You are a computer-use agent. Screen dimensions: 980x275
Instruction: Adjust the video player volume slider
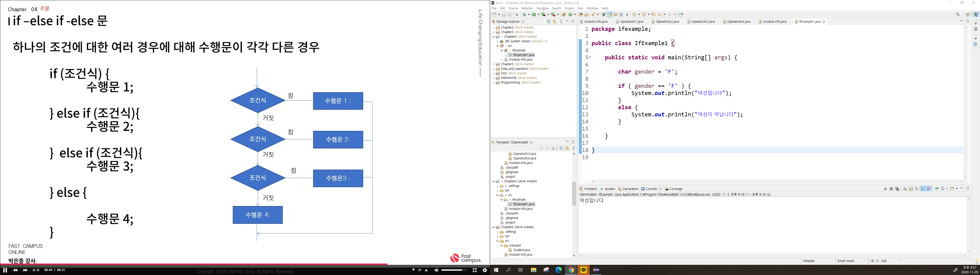tap(454, 270)
